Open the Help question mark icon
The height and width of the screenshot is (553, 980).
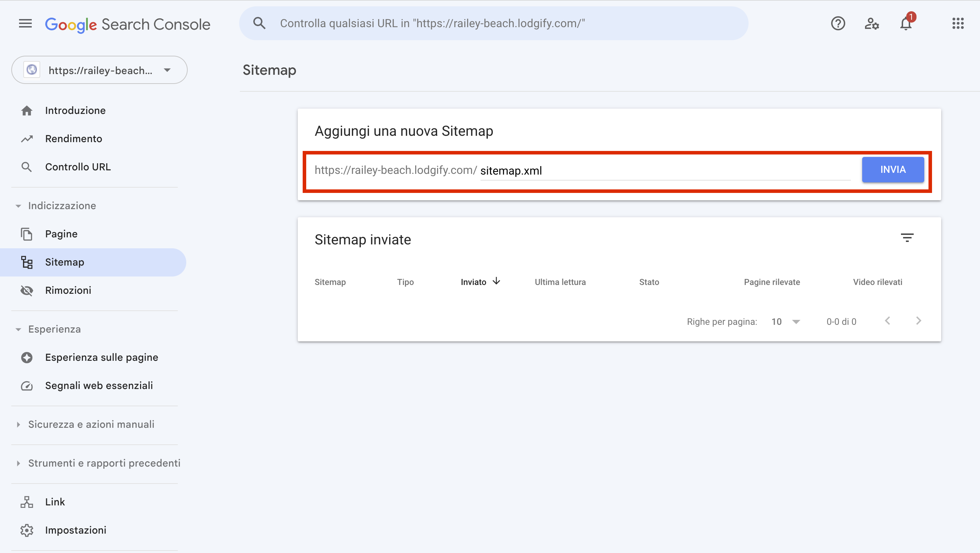tap(838, 24)
